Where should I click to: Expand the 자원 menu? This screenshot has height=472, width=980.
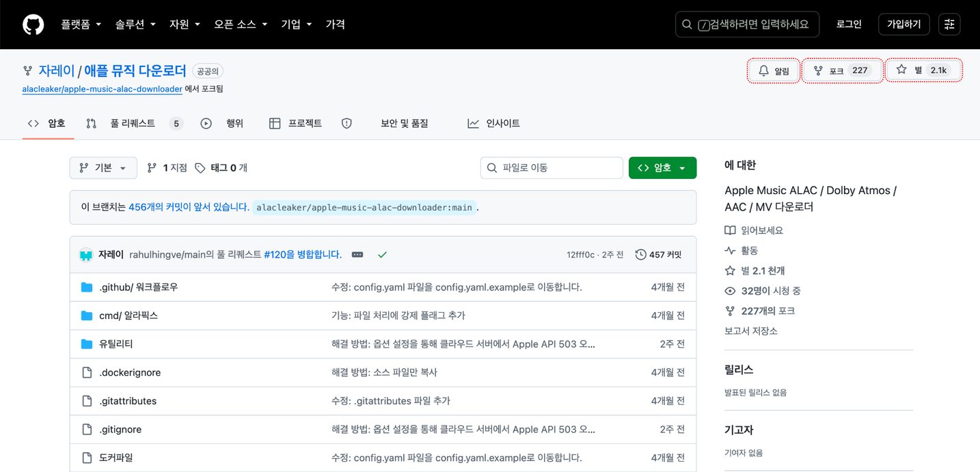(185, 25)
